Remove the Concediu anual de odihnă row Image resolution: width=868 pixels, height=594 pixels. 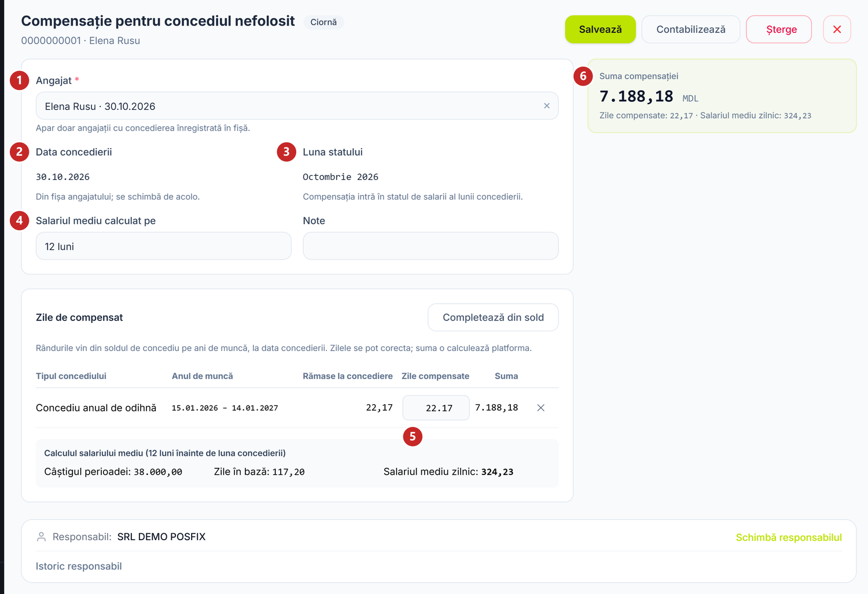pos(540,408)
